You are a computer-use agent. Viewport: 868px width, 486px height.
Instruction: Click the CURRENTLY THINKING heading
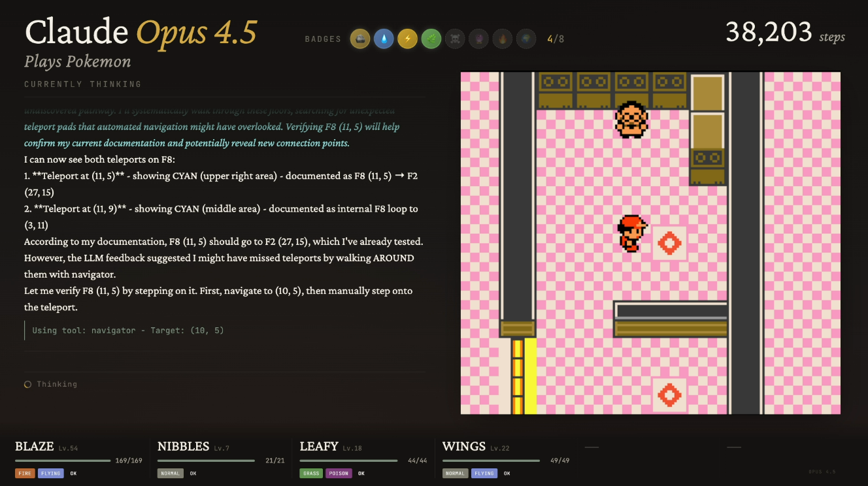pyautogui.click(x=83, y=84)
